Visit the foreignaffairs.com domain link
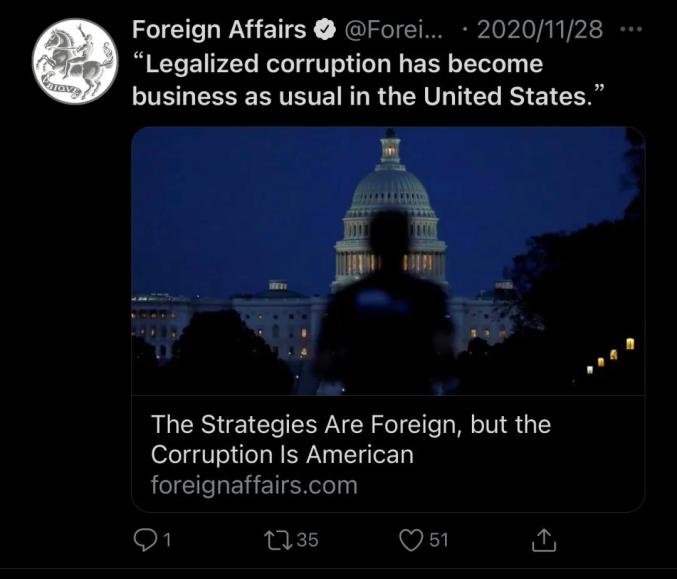Image resolution: width=677 pixels, height=579 pixels. pyautogui.click(x=254, y=485)
